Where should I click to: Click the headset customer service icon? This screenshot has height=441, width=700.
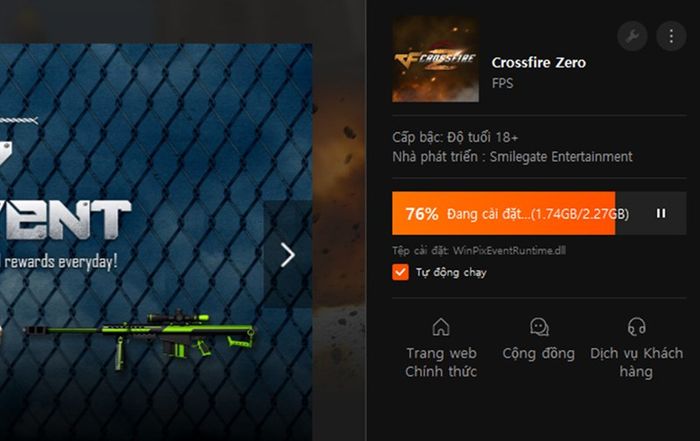coord(636,327)
